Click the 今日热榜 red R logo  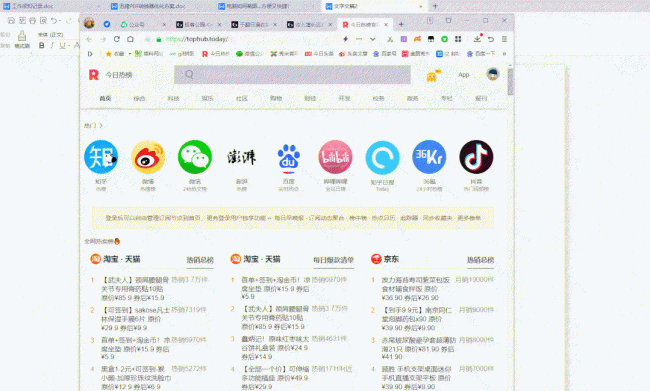coord(94,75)
